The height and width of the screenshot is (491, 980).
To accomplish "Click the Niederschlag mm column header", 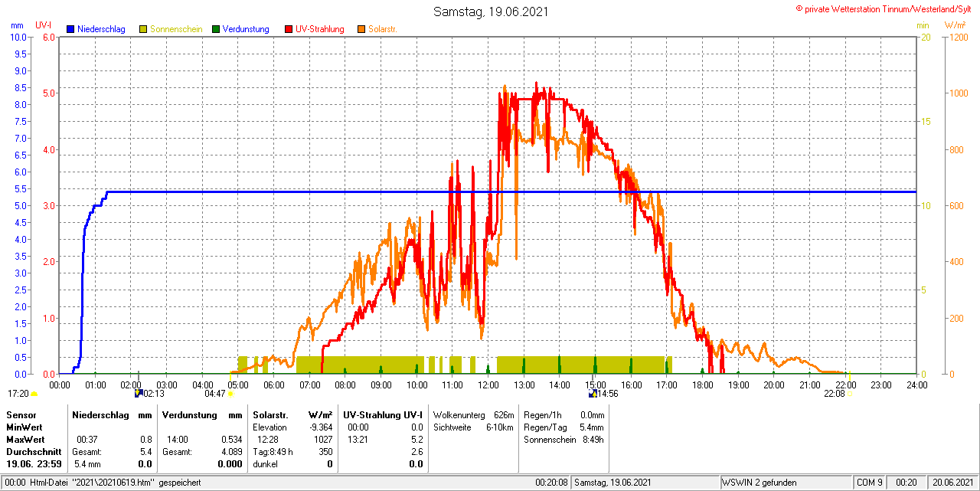I will [112, 415].
